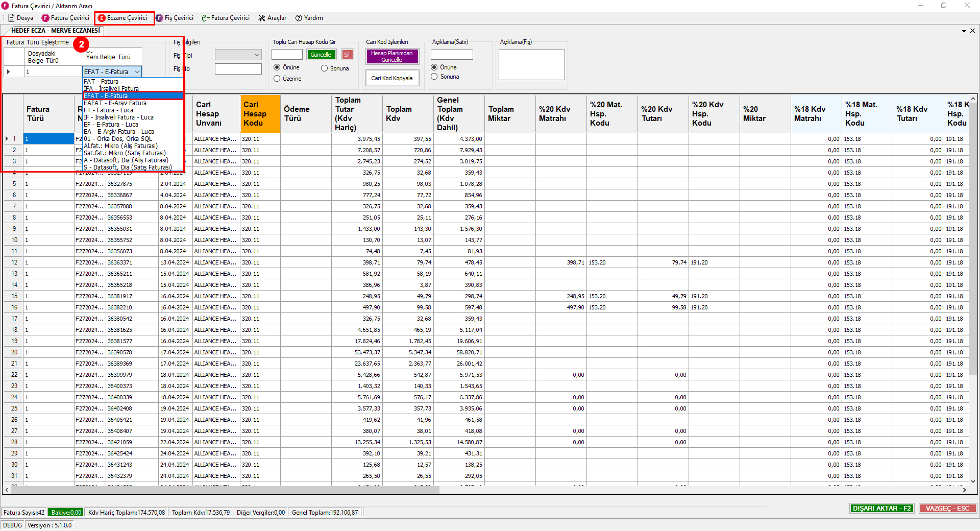Open the Fiş Çevirici purple icon
980x531 pixels.
[x=159, y=18]
